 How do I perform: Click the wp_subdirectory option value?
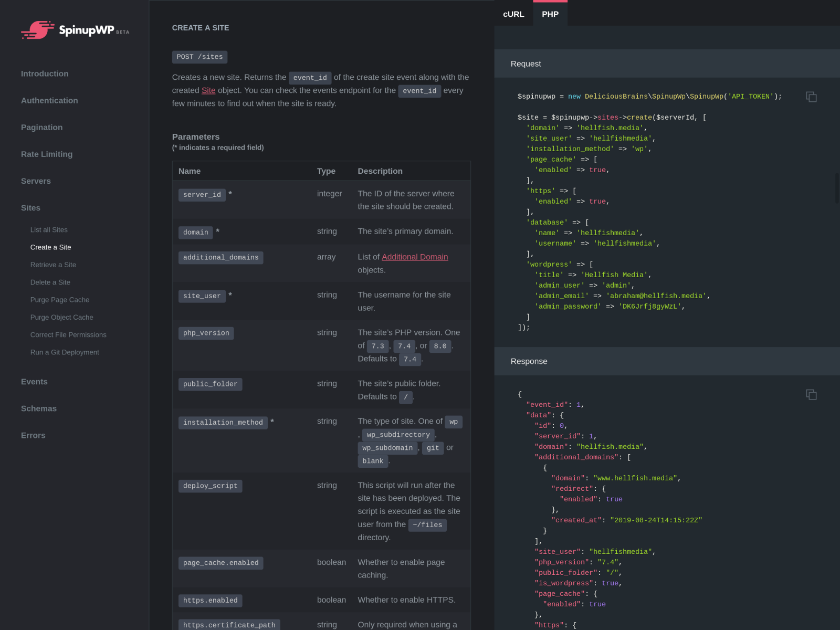398,435
